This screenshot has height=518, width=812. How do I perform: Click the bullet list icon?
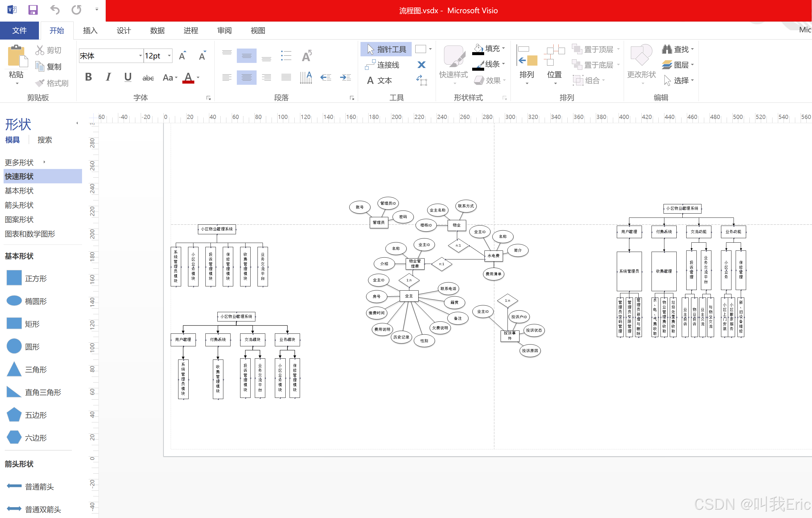(x=286, y=56)
